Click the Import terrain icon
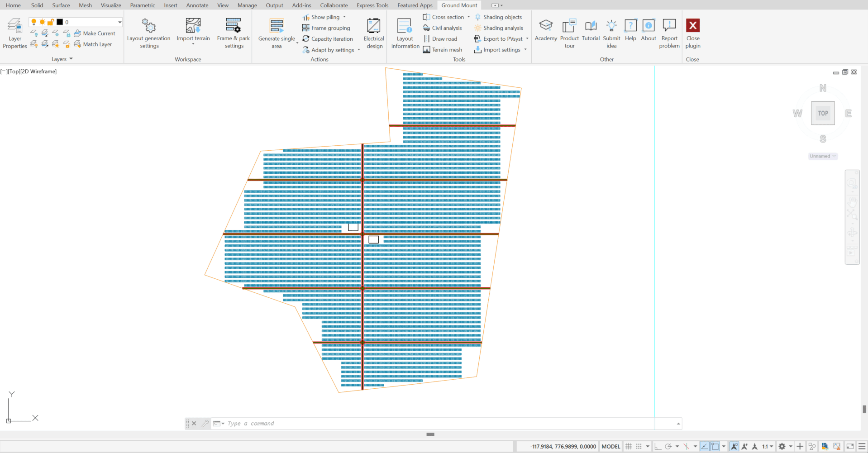The width and height of the screenshot is (868, 453). (x=193, y=26)
